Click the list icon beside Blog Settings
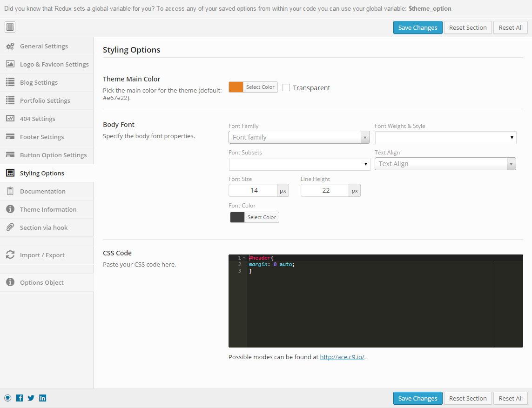 tap(10, 82)
